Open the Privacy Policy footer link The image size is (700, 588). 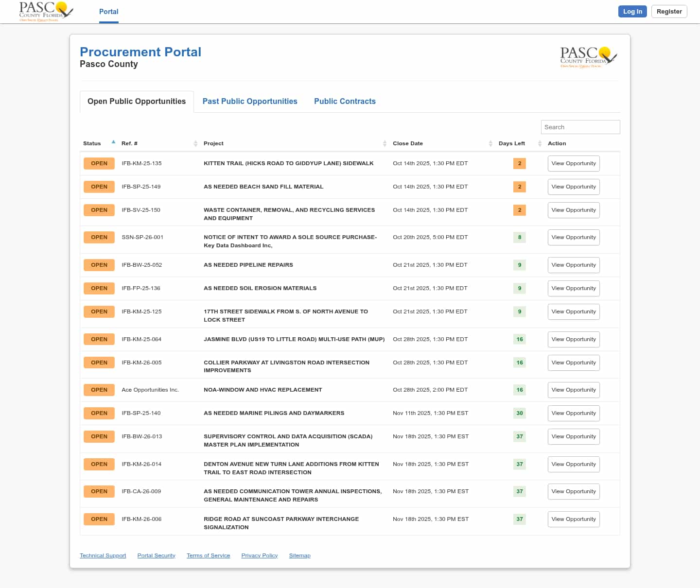259,555
